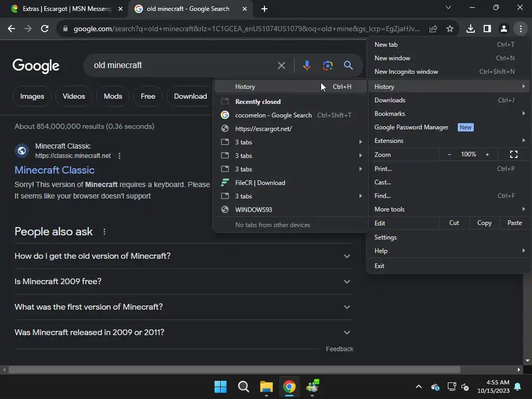Open Windows Start menu
The image size is (532, 399).
click(220, 387)
